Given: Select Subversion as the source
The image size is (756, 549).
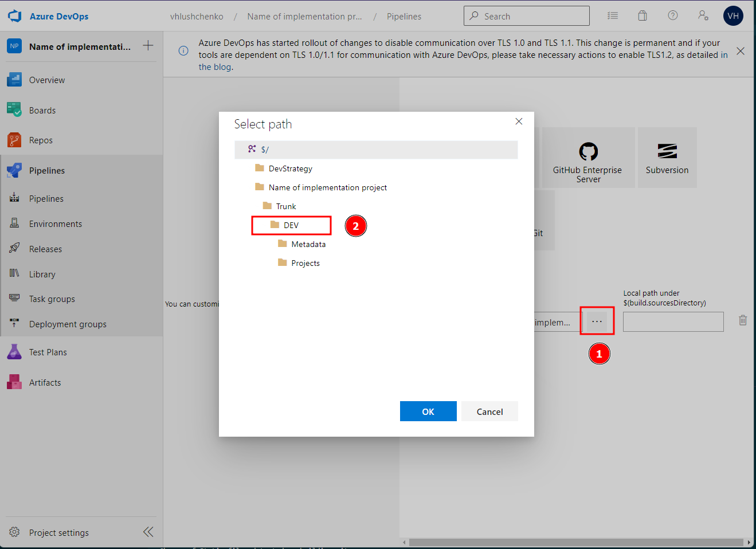Looking at the screenshot, I should pyautogui.click(x=667, y=158).
